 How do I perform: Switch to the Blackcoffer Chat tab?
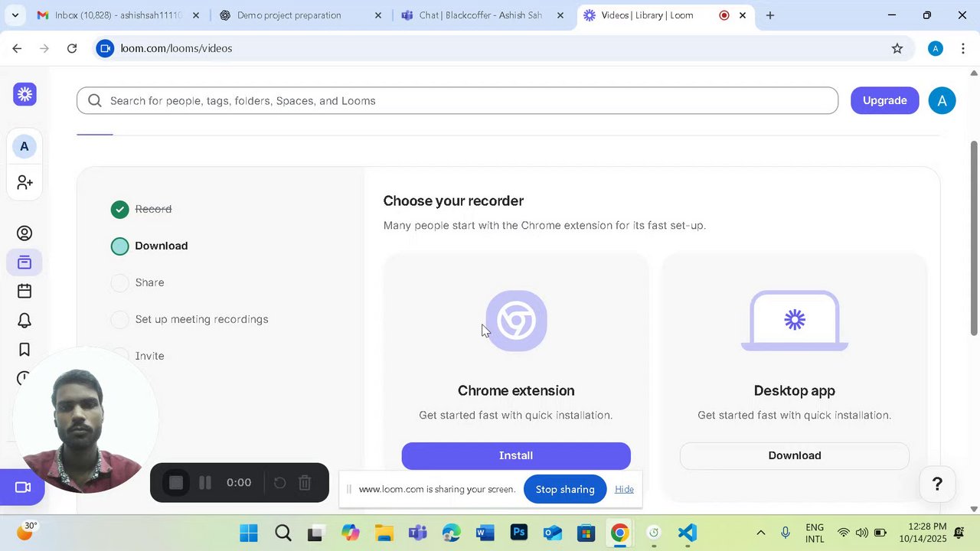click(x=483, y=15)
